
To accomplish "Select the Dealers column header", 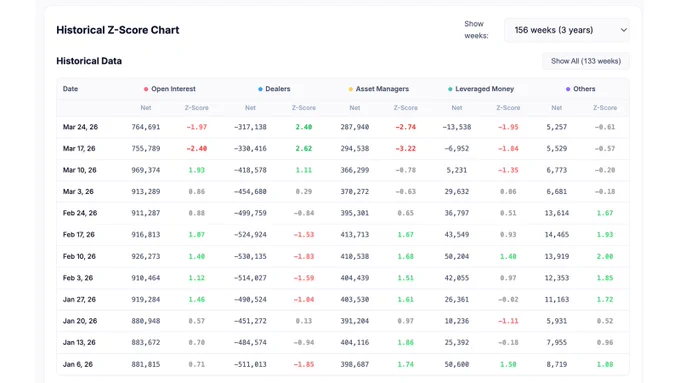I will [278, 89].
